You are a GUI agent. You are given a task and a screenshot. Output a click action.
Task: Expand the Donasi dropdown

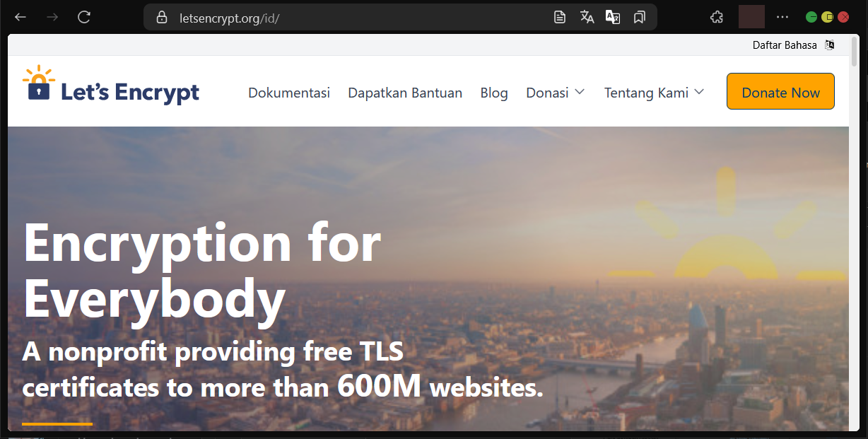pos(556,93)
